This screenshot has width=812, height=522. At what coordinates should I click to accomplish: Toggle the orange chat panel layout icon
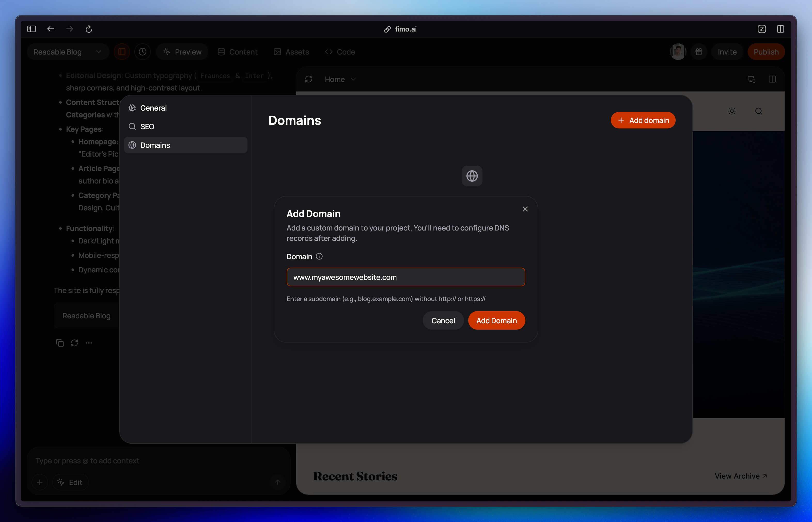coord(122,52)
